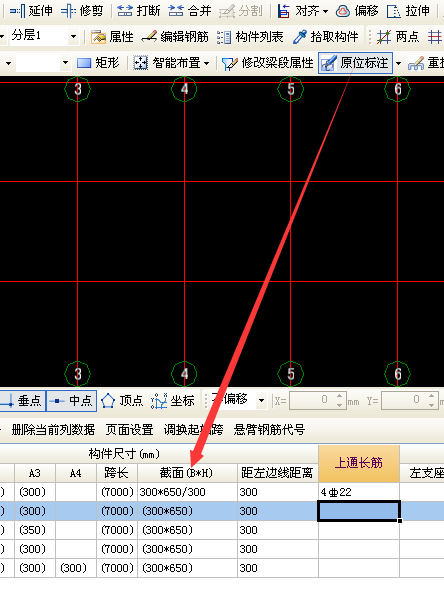The image size is (444, 594).
Task: Click the X= offset input field
Action: (312, 400)
